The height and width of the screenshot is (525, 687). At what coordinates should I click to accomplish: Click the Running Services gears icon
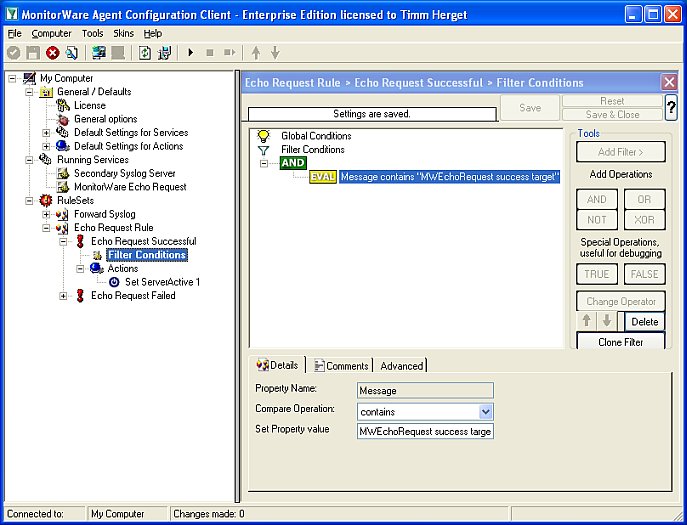(46, 159)
